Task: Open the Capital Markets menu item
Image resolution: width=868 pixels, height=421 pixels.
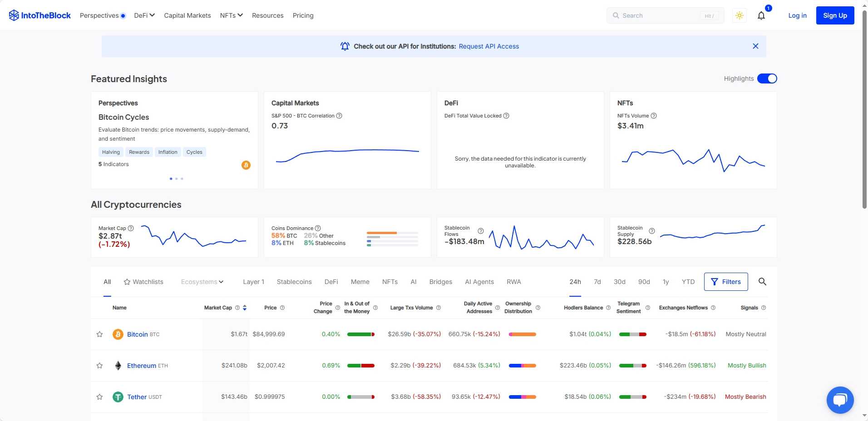Action: [x=187, y=15]
